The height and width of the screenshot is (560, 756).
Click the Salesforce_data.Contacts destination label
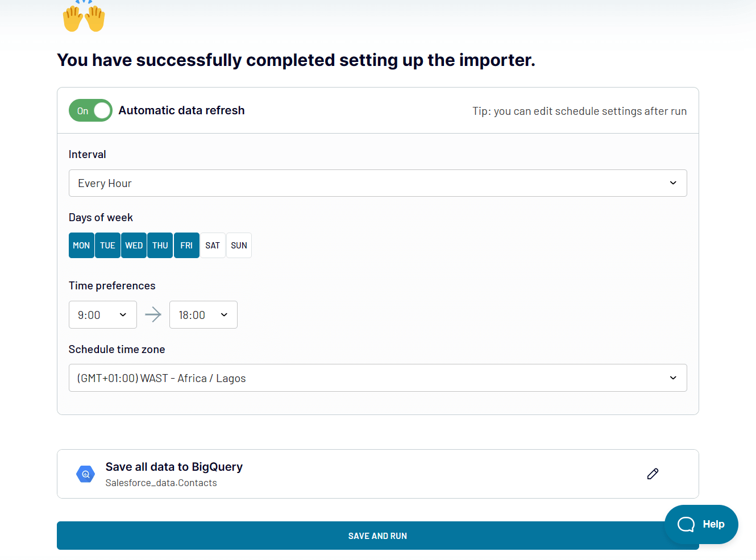pos(161,482)
